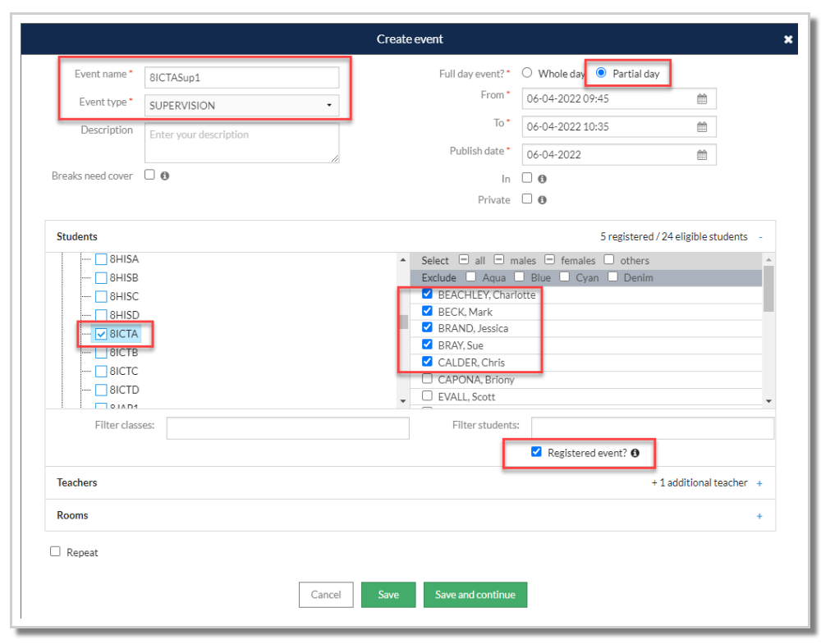Check student EVALL, Scott
The image size is (821, 644).
pos(427,396)
